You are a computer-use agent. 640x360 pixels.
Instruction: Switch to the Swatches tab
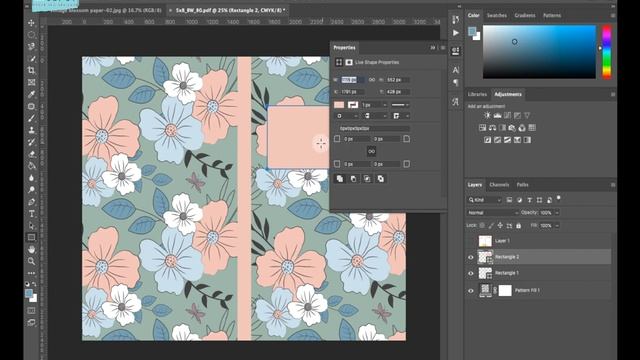[497, 16]
